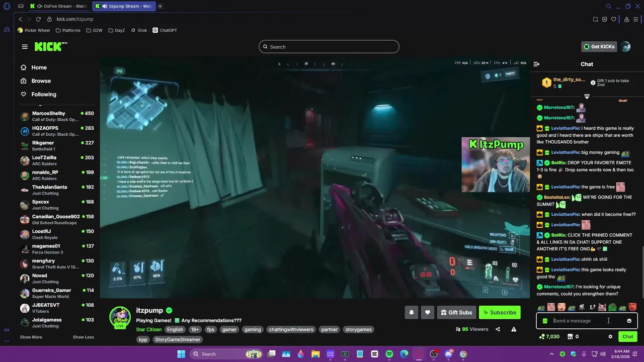Image resolution: width=644 pixels, height=362 pixels.
Task: Switch to the OxFive Stream browser tab
Action: [x=58, y=6]
